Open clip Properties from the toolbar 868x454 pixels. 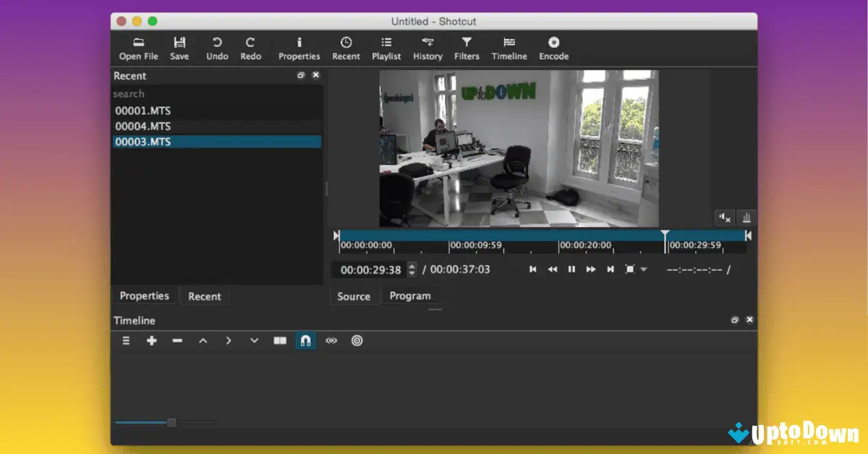[x=299, y=48]
